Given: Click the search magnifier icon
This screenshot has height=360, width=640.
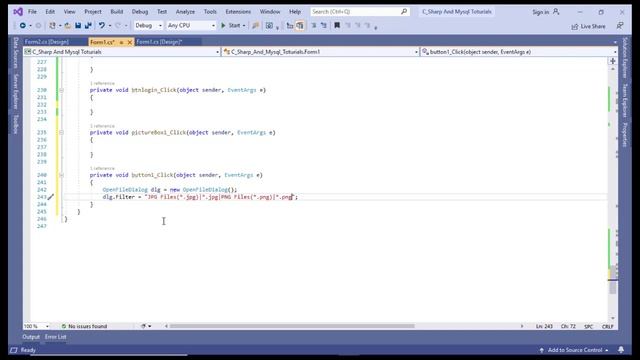Looking at the screenshot, I should 404,11.
